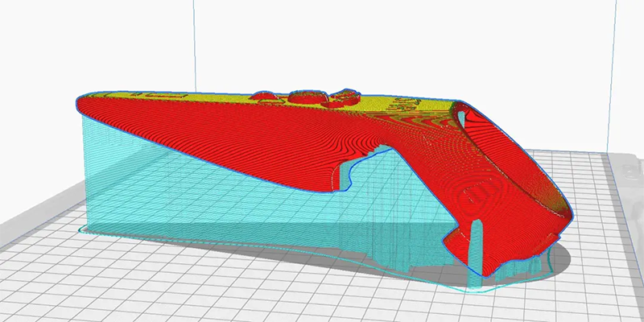Click the vertical build volume edge line
The image size is (644, 322).
click(x=193, y=40)
